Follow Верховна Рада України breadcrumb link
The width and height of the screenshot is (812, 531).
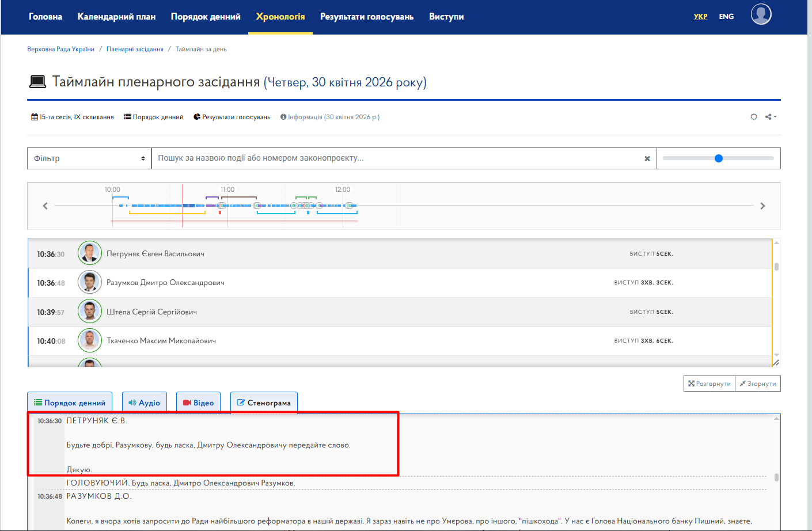(60, 50)
